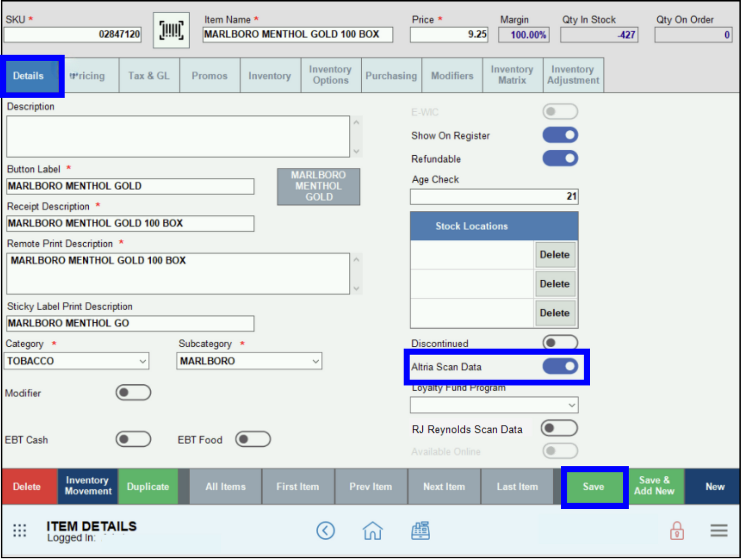This screenshot has height=560, width=742.
Task: Toggle Show On Register switch
Action: [x=560, y=135]
